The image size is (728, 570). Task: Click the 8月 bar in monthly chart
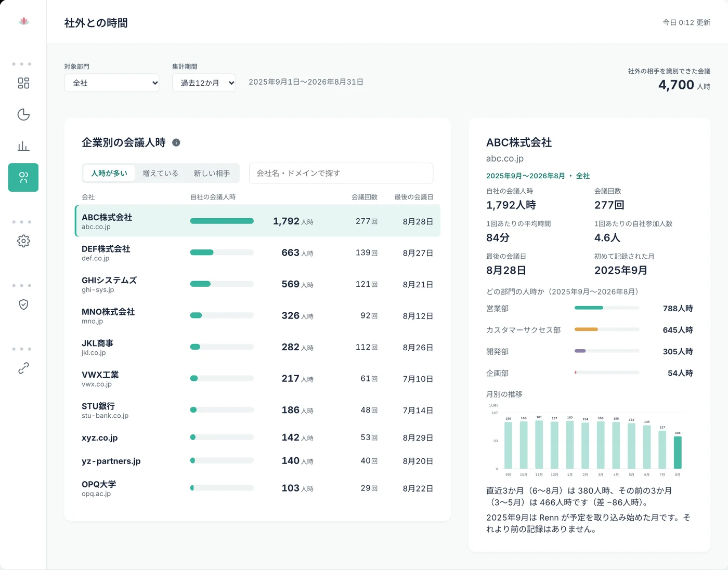click(x=678, y=453)
